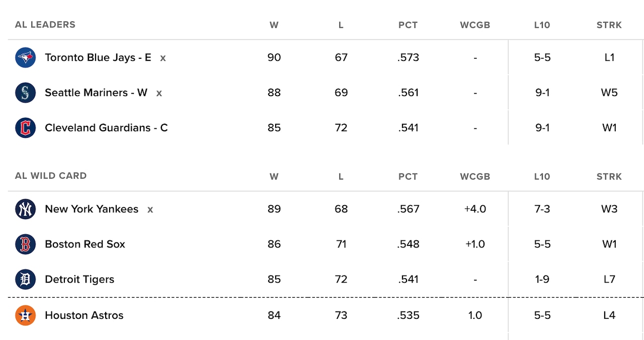Screen dimensions: 644x340
Task: Open the Seattle Mariners team link
Action: 96,93
